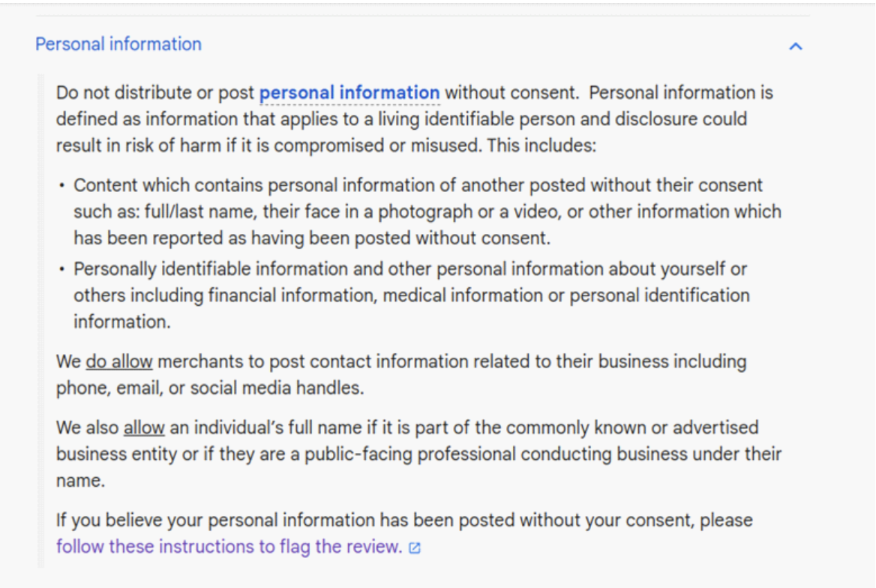Collapse the Personal information section chevron
Viewport: 876px width, 588px height.
(796, 46)
